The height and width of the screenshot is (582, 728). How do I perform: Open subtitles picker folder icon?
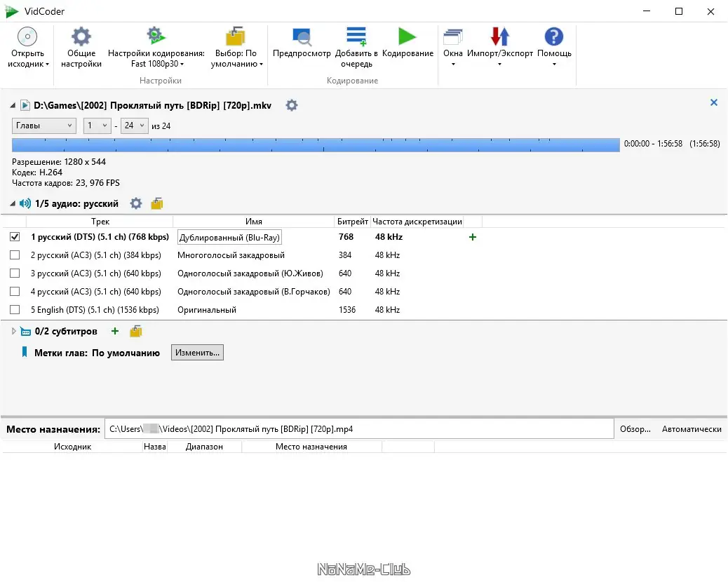click(x=136, y=332)
